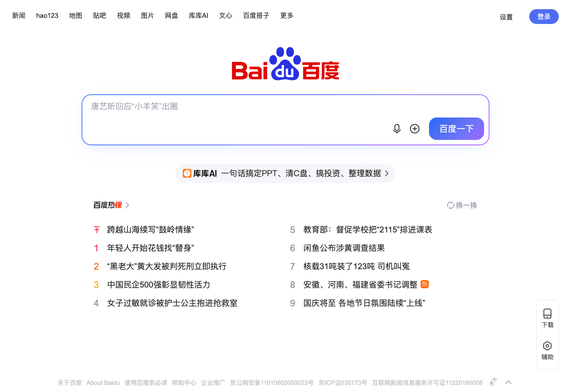The width and height of the screenshot is (571, 392).
Task: Open the 设置 settings menu
Action: [506, 17]
